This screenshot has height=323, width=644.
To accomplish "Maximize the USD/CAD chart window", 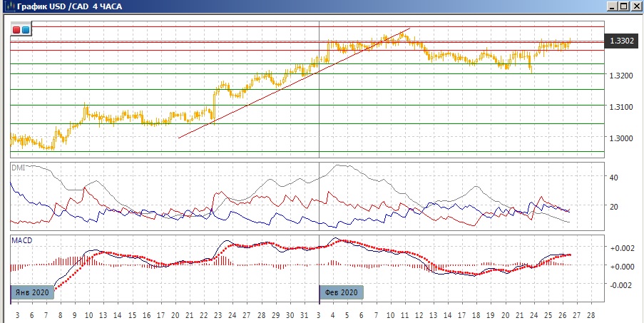I will (624, 6).
